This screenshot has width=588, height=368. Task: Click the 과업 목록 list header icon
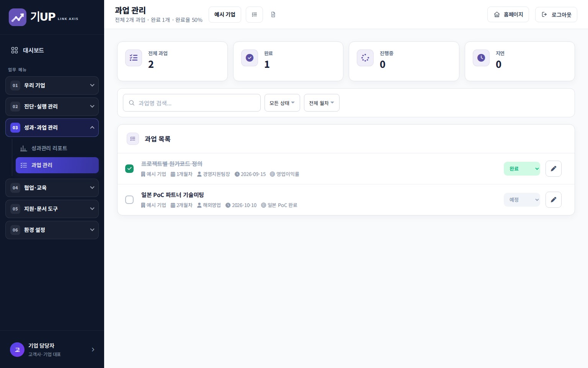coord(133,139)
